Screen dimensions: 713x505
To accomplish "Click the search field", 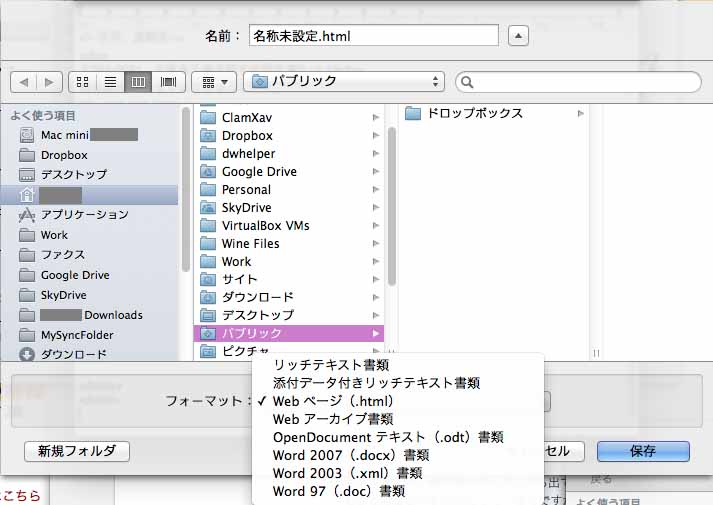I will [578, 82].
